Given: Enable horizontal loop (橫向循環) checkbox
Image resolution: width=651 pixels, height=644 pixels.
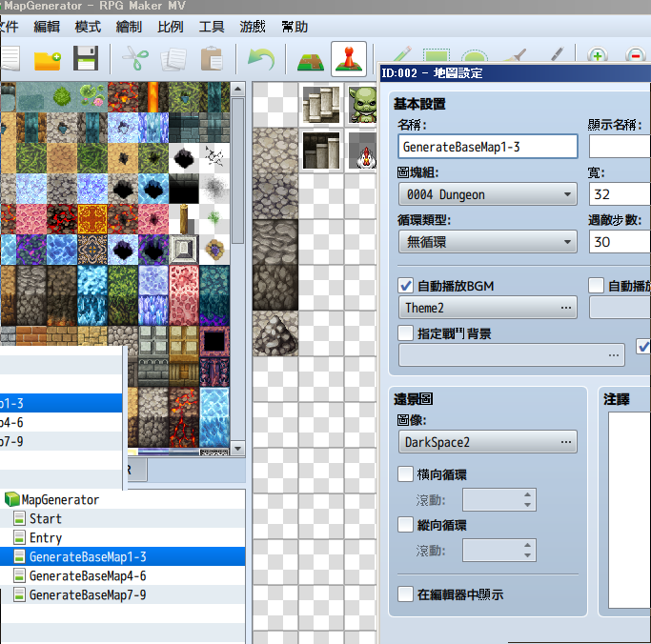Looking at the screenshot, I should click(x=405, y=473).
